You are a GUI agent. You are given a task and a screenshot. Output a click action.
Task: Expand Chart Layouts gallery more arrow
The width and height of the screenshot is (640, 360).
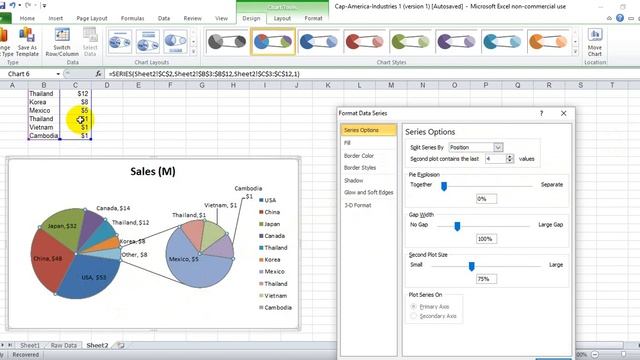coord(193,52)
